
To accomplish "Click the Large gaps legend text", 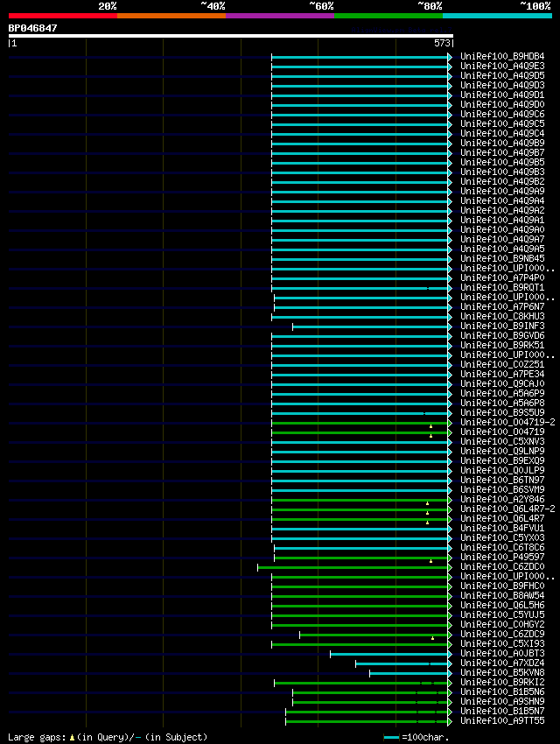I will click(x=108, y=737).
